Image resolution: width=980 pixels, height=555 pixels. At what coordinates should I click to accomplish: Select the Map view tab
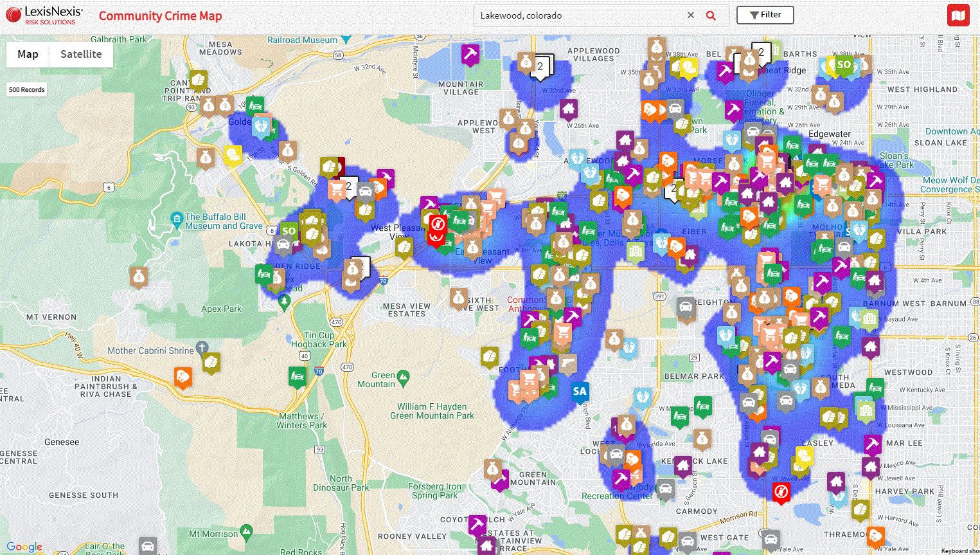coord(28,54)
